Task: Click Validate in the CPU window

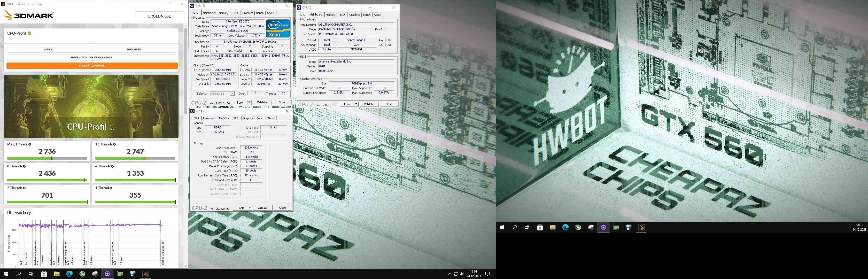Action: click(262, 103)
